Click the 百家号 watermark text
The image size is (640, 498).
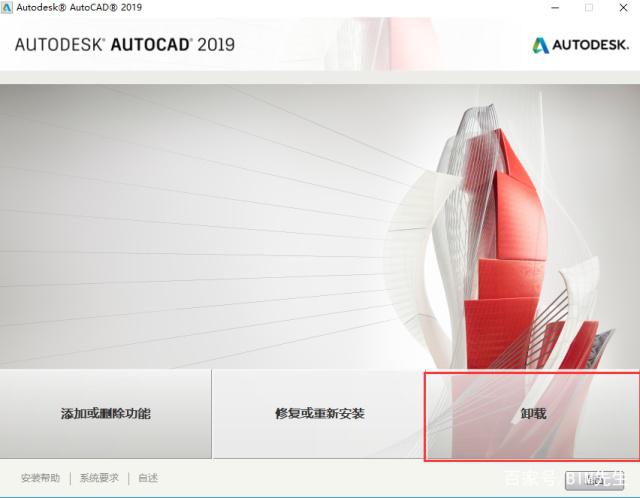click(x=525, y=477)
